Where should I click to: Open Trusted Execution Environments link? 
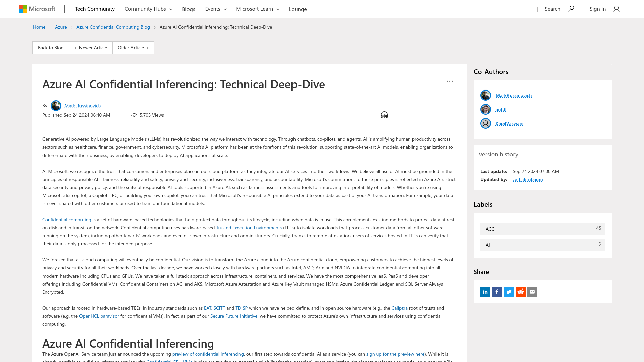[x=249, y=228]
